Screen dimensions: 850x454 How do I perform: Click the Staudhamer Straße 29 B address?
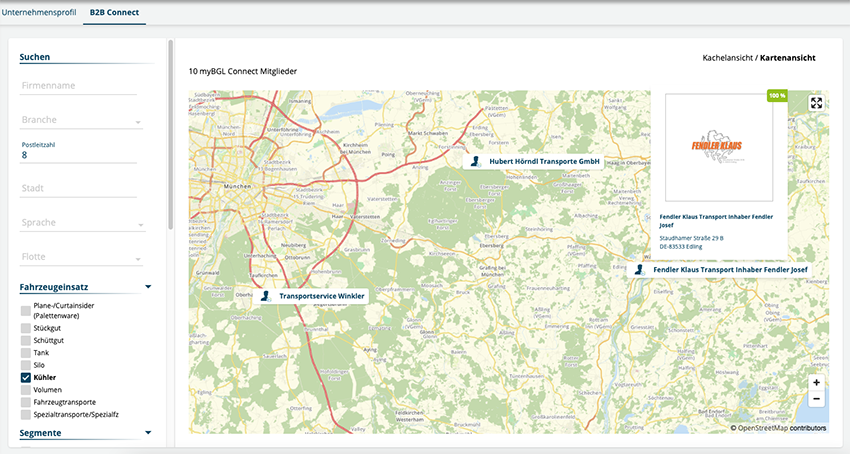[x=691, y=238]
